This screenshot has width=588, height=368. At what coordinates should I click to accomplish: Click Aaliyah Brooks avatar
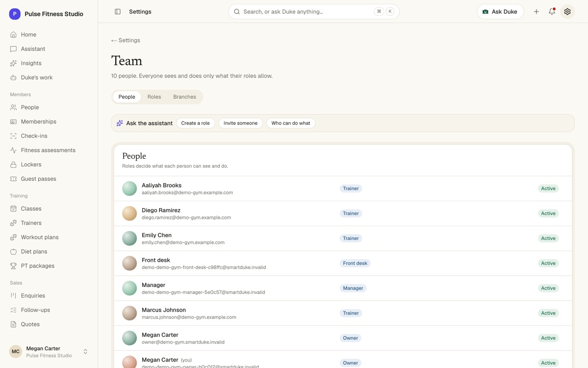129,189
